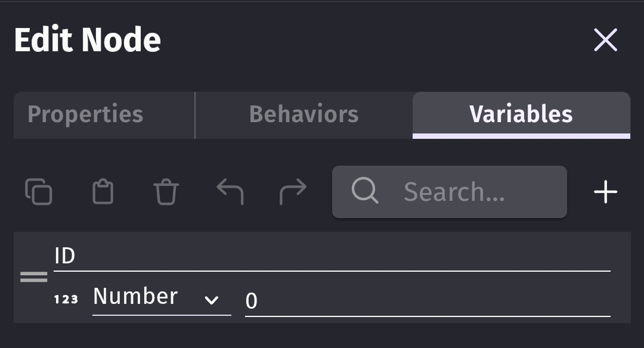This screenshot has height=348, width=644.
Task: Grab the ID variable's drag handle
Action: 34,277
